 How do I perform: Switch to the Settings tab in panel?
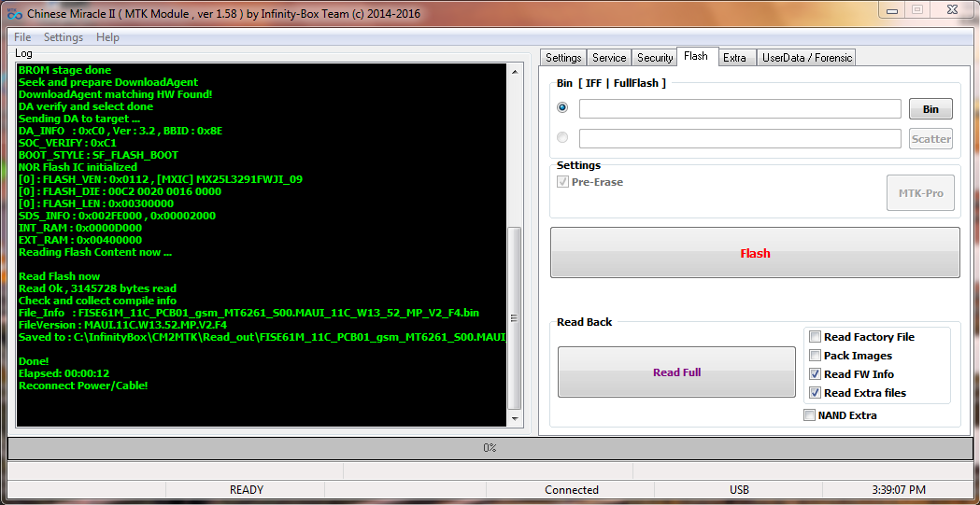(563, 58)
